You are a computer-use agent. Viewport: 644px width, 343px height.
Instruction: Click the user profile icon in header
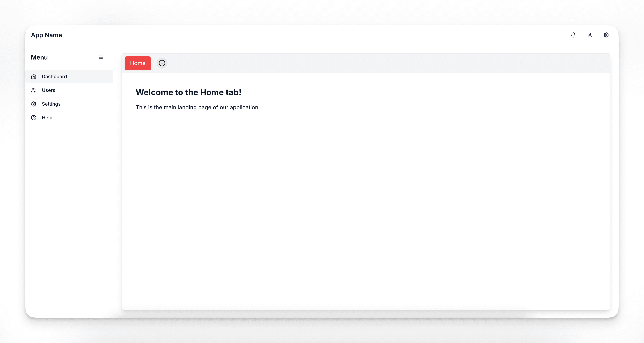click(589, 35)
